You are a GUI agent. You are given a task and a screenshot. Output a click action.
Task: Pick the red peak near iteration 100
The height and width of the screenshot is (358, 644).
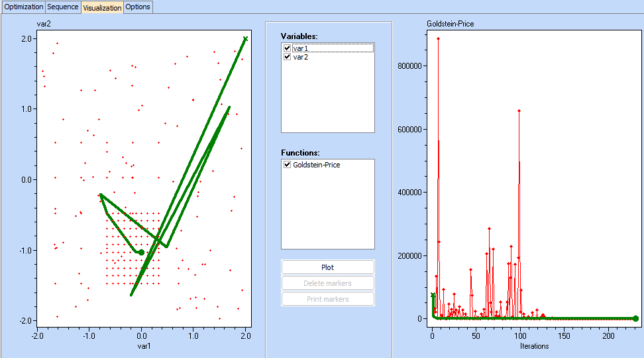tap(519, 111)
